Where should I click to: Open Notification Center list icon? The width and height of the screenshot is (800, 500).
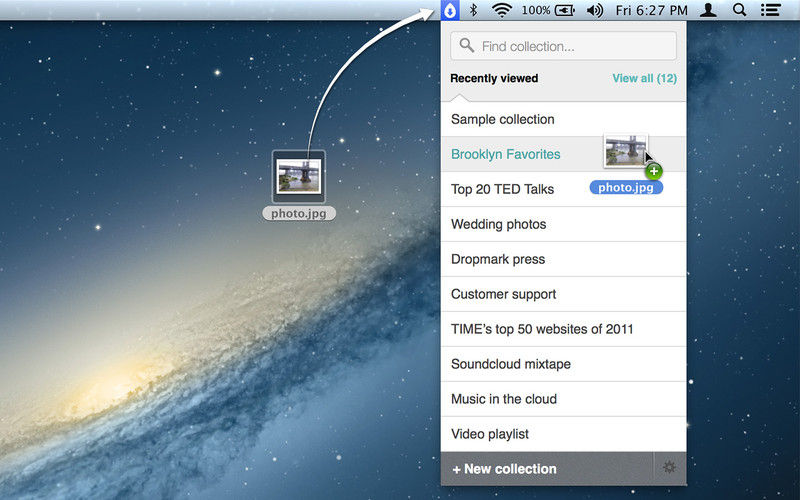pyautogui.click(x=770, y=10)
